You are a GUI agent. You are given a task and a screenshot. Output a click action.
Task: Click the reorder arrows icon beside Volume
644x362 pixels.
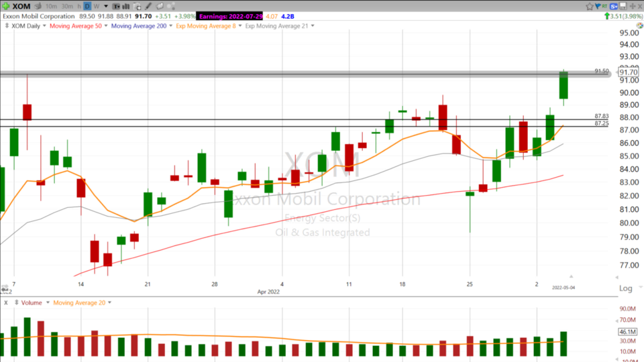pyautogui.click(x=16, y=302)
